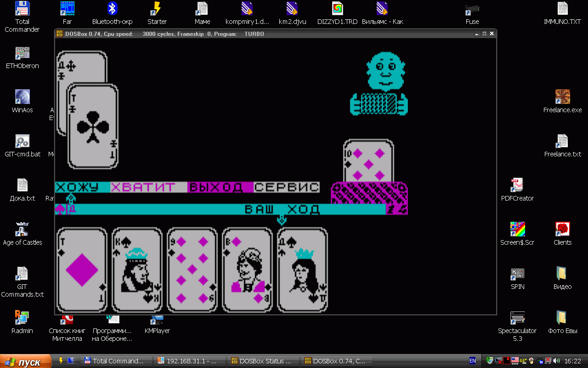Open the Spectaculator 5.3 desktop icon
The image size is (588, 368).
(x=517, y=326)
